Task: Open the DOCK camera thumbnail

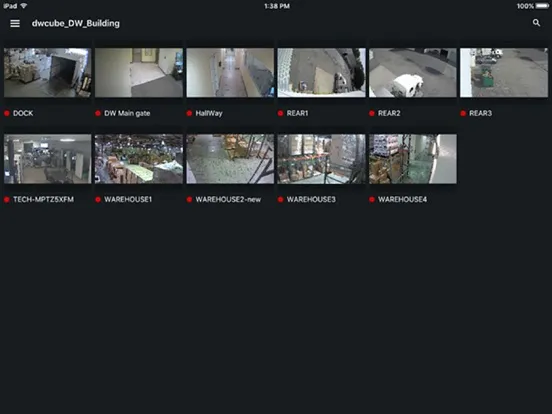Action: [x=48, y=73]
